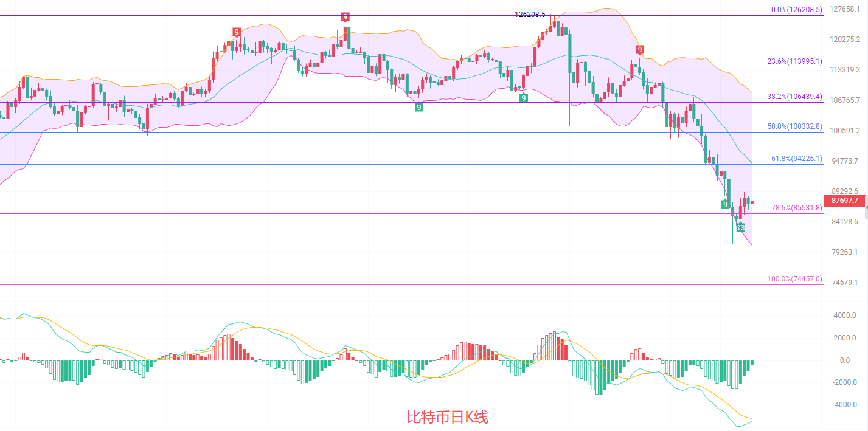Click the leftmost red 9 sell marker
868x431 pixels.
coord(236,32)
